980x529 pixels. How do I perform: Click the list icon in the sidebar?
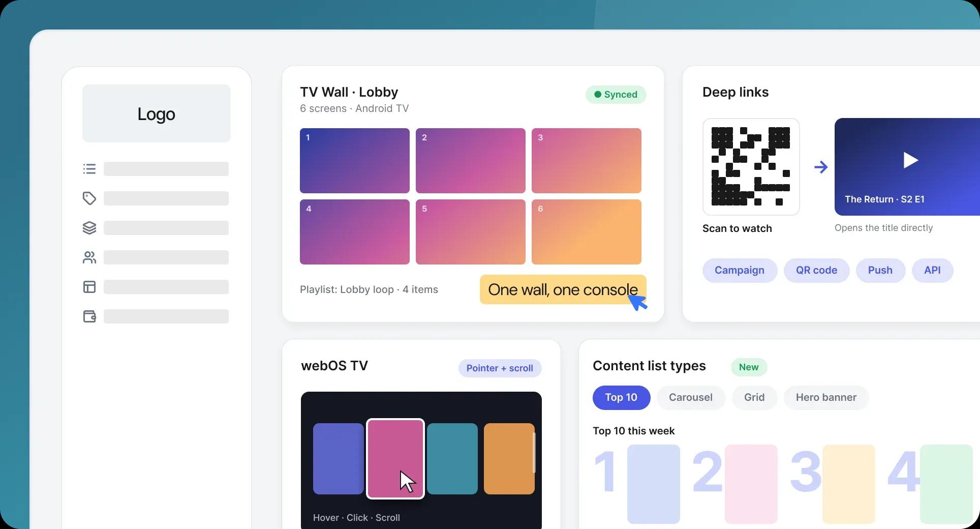pyautogui.click(x=89, y=169)
